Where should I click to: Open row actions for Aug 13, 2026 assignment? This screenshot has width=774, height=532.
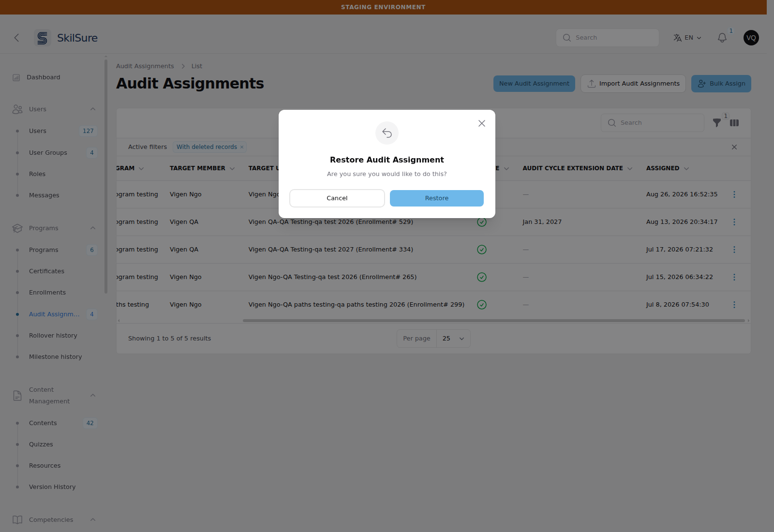point(734,222)
